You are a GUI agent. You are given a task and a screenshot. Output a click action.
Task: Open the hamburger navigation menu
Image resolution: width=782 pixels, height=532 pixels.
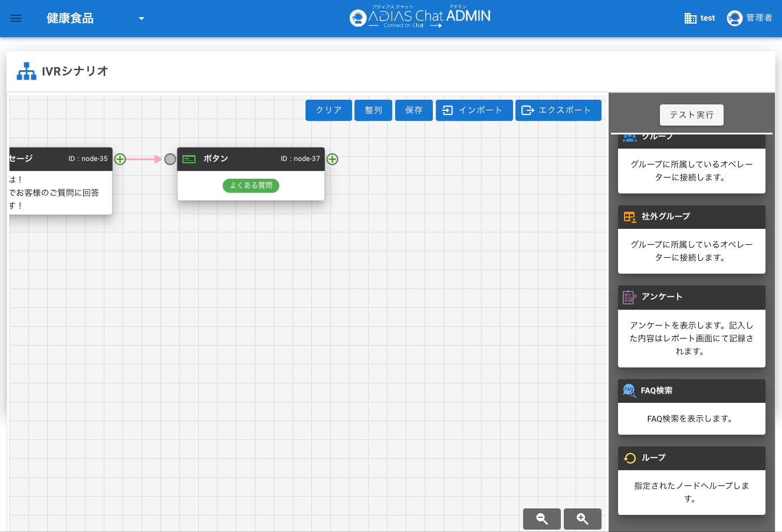(16, 18)
